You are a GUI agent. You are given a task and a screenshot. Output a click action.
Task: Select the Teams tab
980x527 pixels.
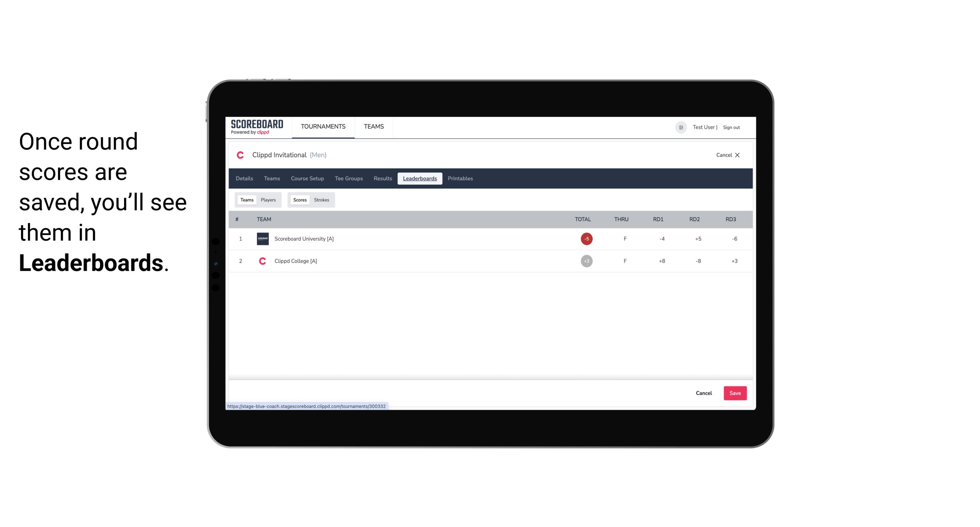(x=246, y=199)
